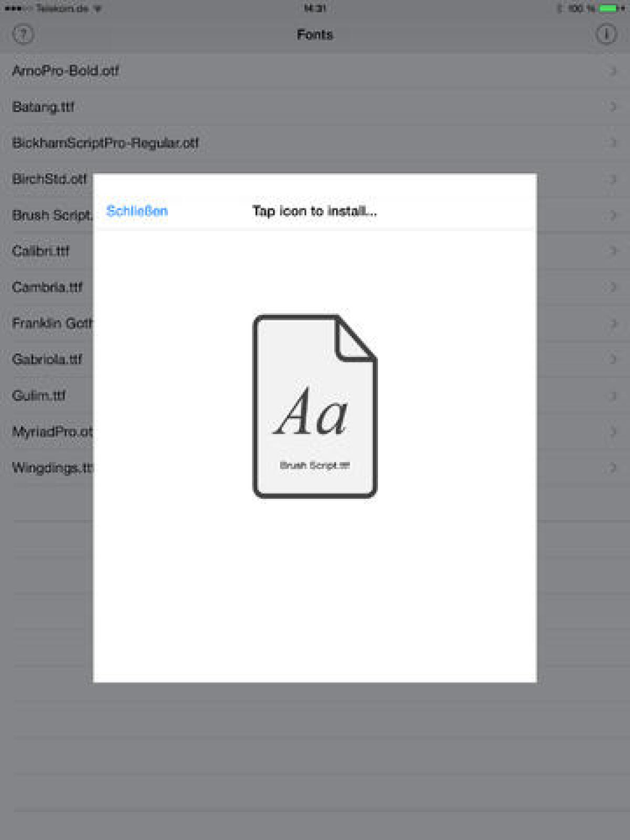The height and width of the screenshot is (840, 630).
Task: Open the help question mark icon
Action: pos(23,35)
